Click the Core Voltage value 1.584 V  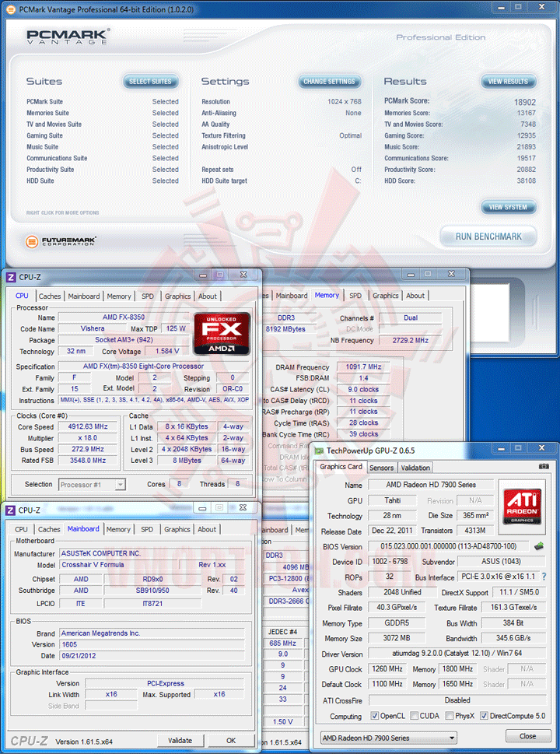click(x=167, y=352)
